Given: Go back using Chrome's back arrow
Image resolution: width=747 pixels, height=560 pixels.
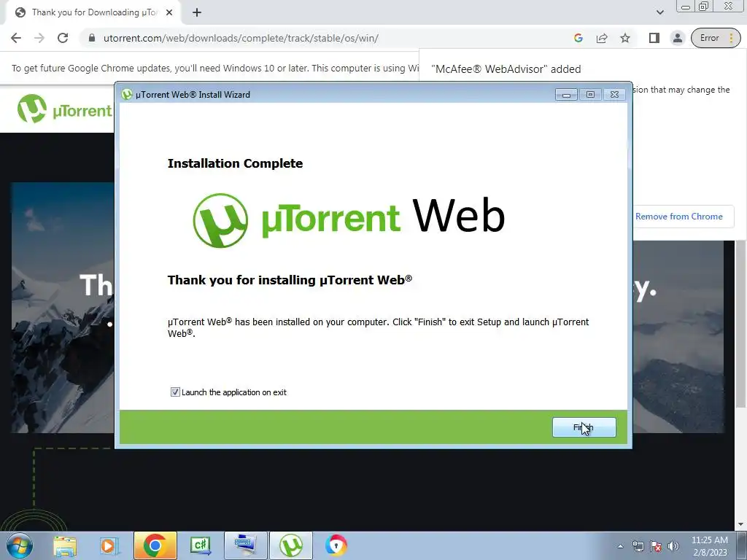Looking at the screenshot, I should (x=16, y=38).
